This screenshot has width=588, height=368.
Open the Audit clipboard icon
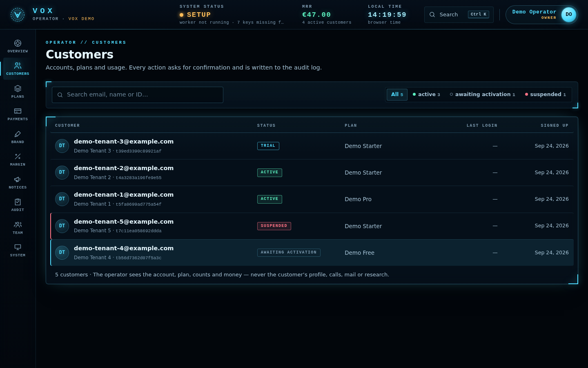(x=18, y=202)
